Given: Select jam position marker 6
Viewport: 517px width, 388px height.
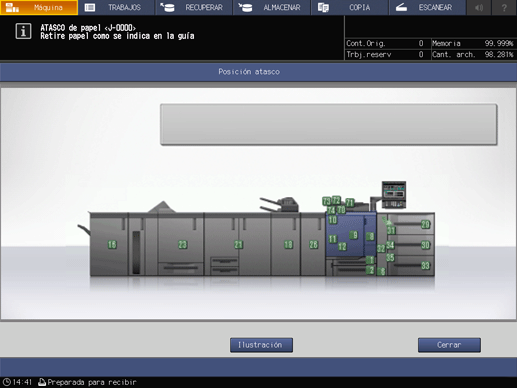Looking at the screenshot, I should tap(382, 272).
